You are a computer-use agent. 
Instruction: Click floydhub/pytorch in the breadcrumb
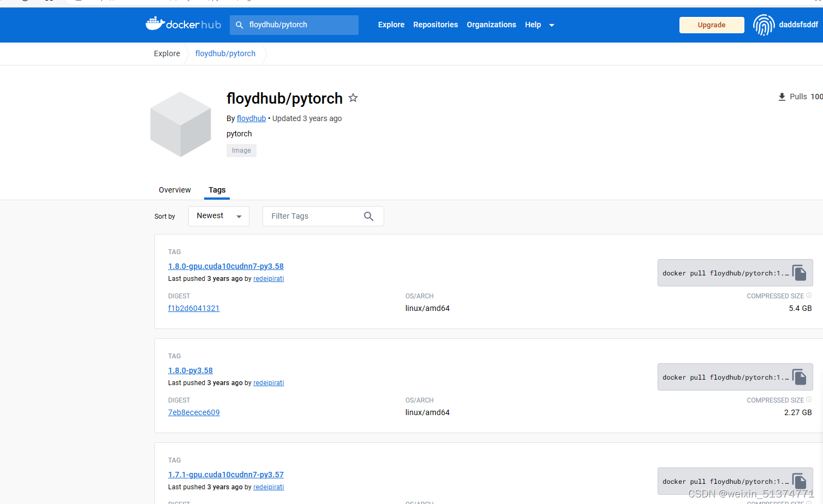[225, 53]
